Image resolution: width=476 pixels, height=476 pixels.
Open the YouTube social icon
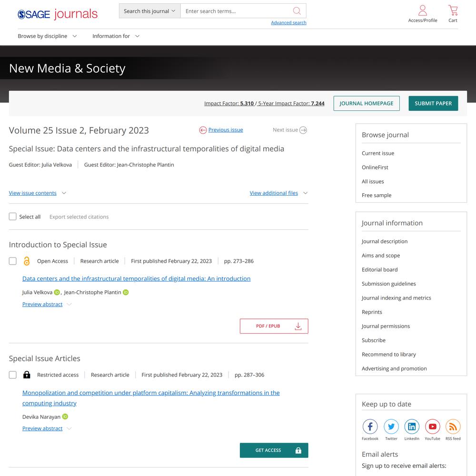coord(432,426)
